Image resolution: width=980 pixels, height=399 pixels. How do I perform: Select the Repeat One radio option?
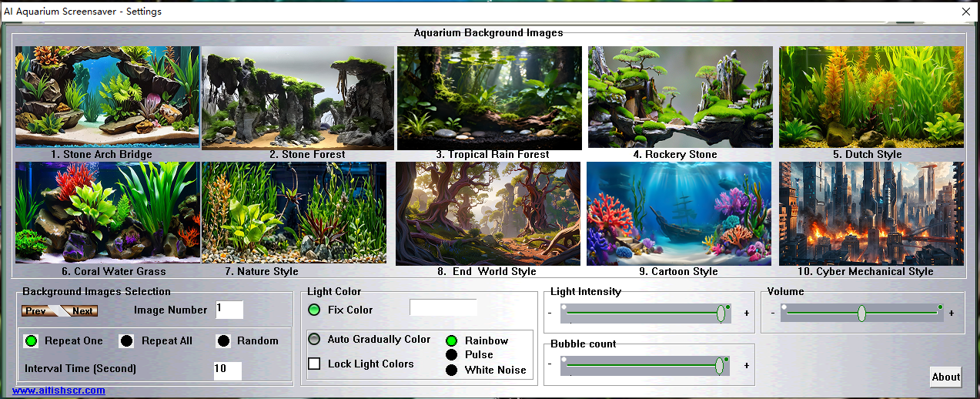[31, 340]
